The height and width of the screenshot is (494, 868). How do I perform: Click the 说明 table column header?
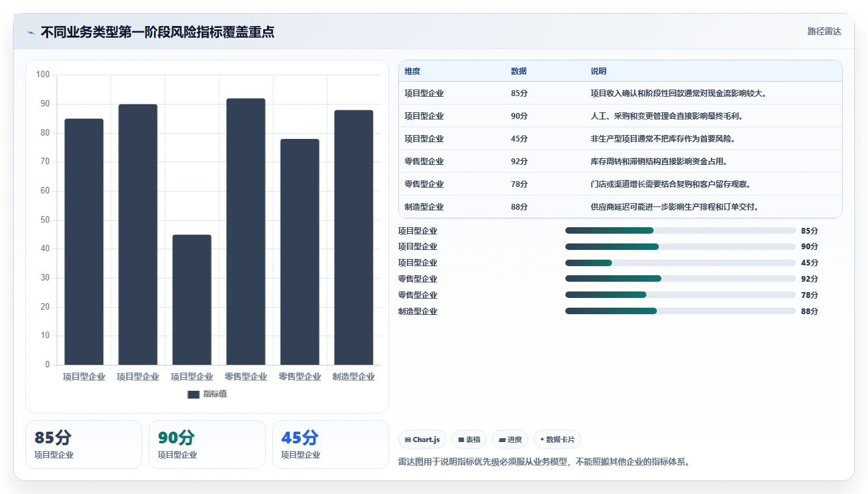point(598,71)
